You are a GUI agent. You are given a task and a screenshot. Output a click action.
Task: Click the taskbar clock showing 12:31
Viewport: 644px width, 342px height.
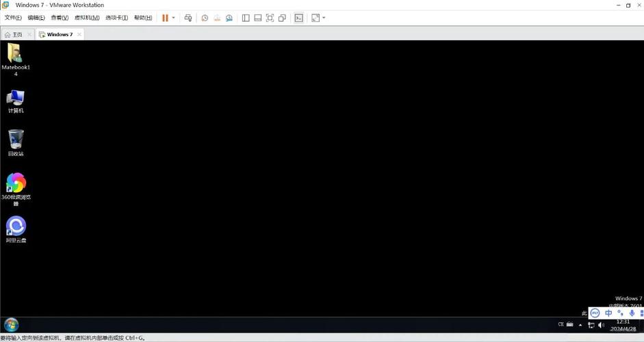tap(623, 325)
